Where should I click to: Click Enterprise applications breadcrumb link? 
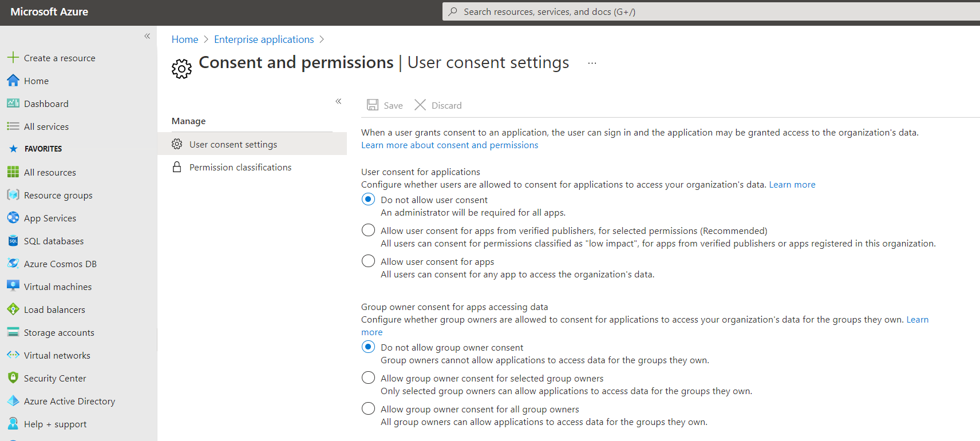point(264,39)
